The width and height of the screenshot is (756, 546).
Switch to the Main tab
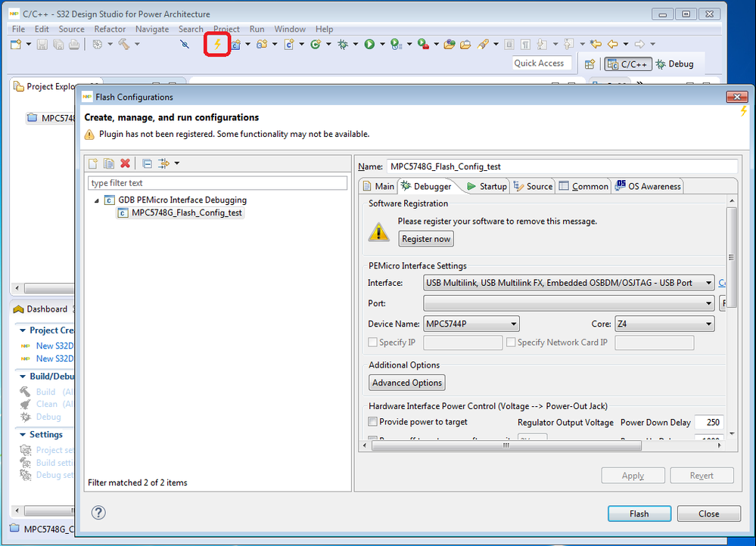click(x=378, y=187)
